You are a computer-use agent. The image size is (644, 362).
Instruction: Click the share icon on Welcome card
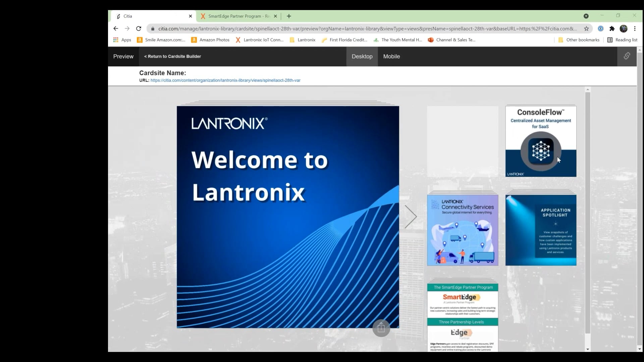coord(381,327)
